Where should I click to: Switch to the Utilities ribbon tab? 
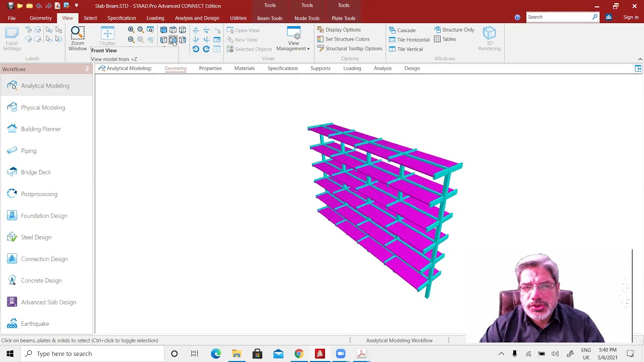(238, 18)
